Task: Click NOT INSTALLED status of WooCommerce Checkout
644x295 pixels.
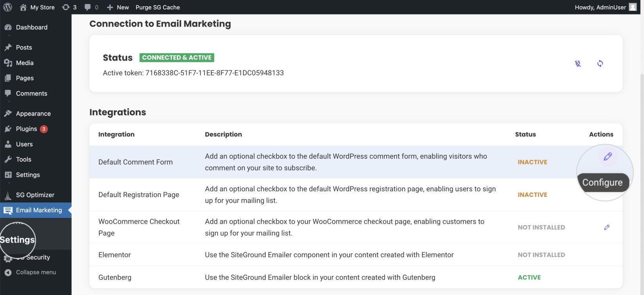Action: point(541,227)
